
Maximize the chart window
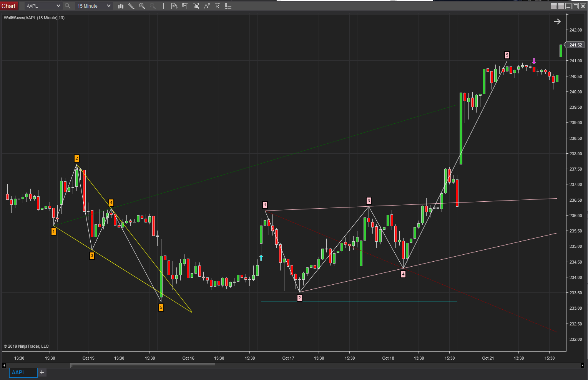[576, 6]
